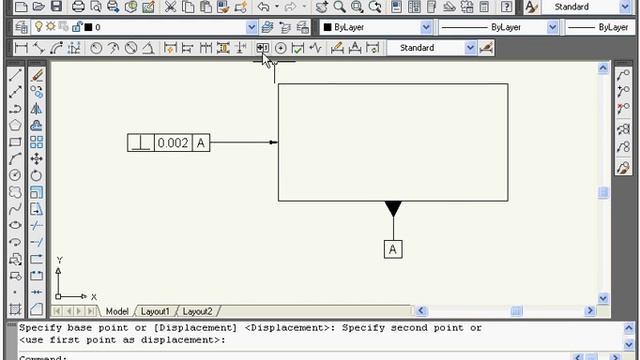
Task: Activate the Angular dimension tool
Action: click(x=148, y=48)
